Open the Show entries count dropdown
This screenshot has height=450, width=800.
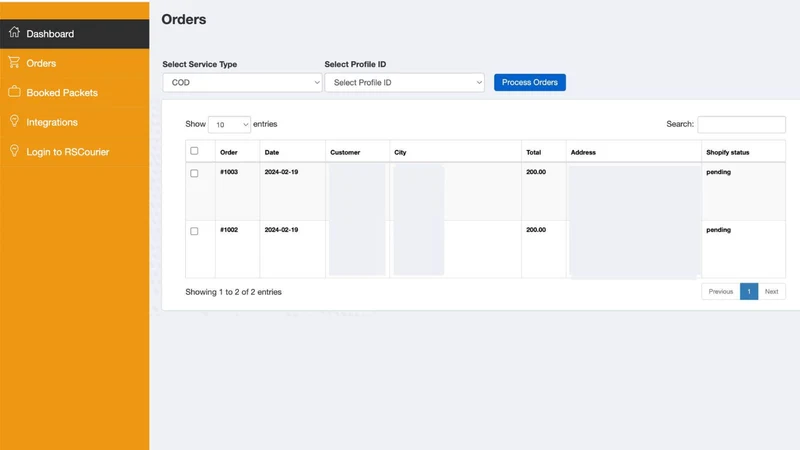[x=229, y=124]
